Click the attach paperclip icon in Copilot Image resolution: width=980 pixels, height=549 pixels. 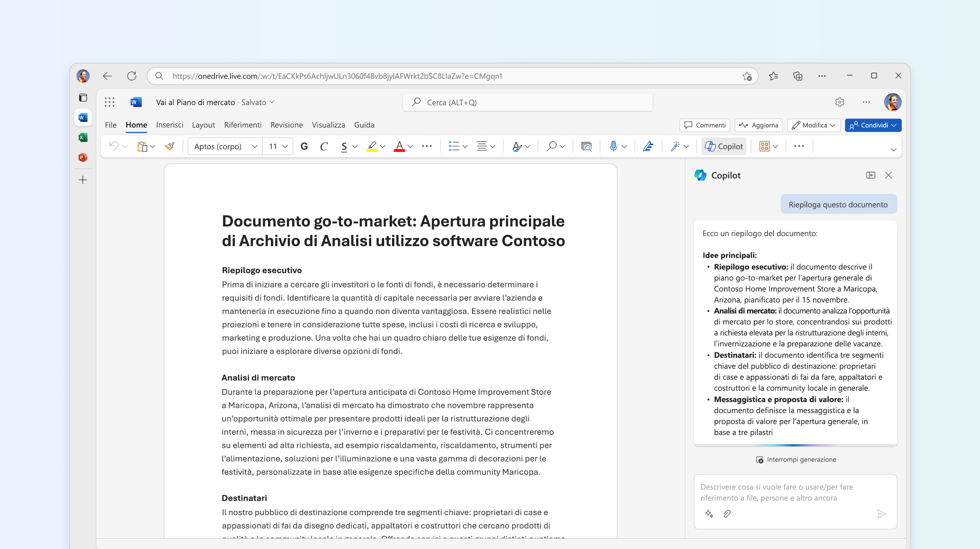click(x=727, y=514)
